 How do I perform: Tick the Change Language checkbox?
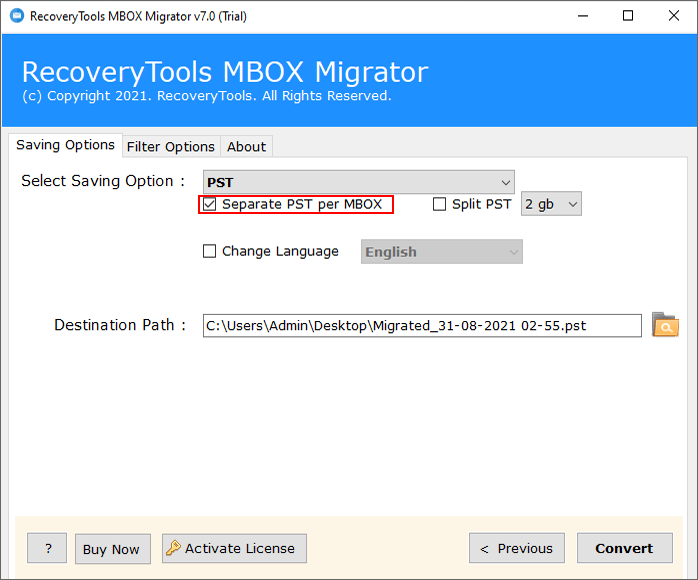pyautogui.click(x=209, y=251)
